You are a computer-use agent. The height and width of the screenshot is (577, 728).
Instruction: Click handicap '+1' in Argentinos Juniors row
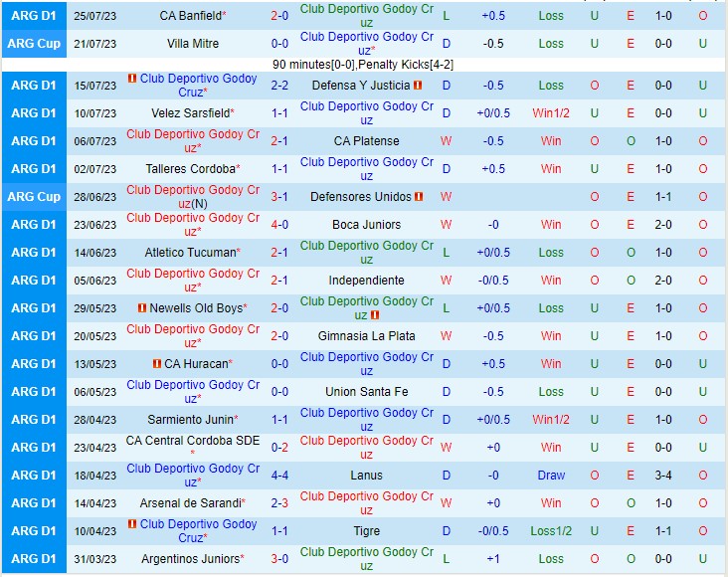(x=493, y=559)
